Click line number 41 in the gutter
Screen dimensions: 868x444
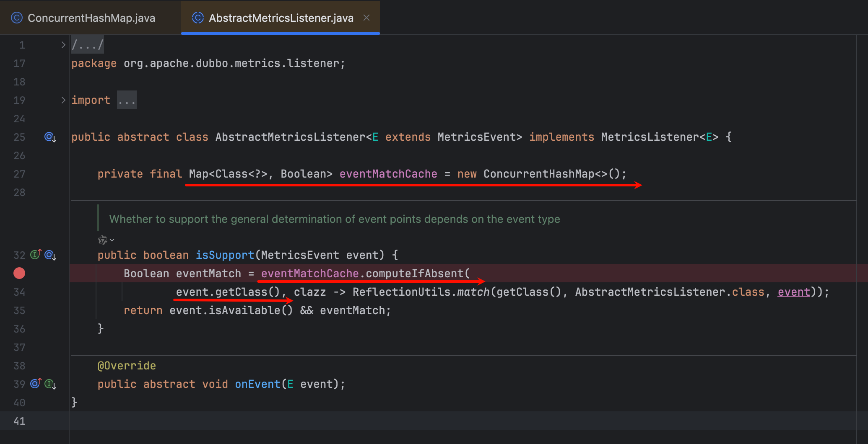click(19, 421)
